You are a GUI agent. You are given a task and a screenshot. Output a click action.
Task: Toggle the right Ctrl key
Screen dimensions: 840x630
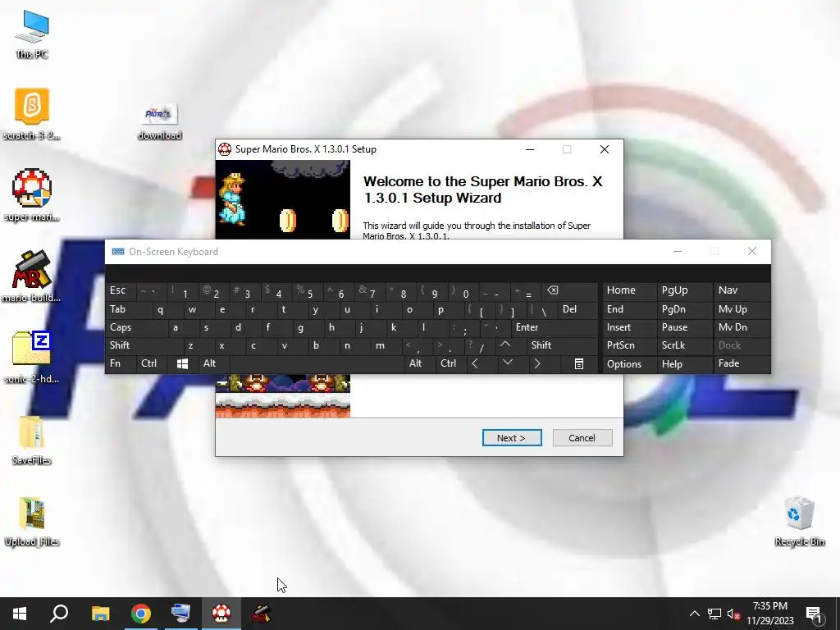point(450,363)
